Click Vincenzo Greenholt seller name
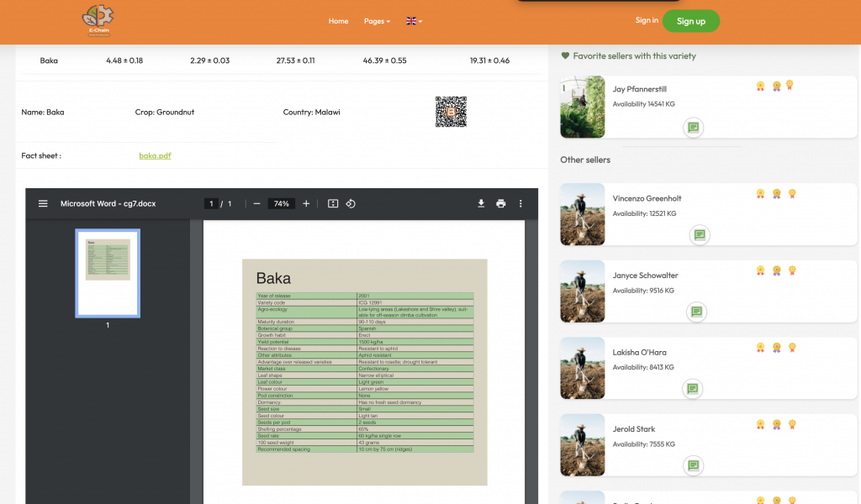 coord(647,198)
